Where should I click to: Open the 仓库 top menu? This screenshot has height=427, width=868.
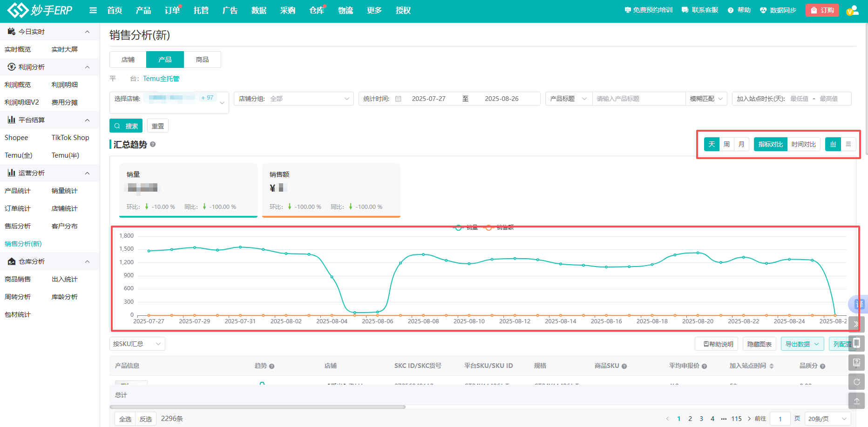[317, 10]
